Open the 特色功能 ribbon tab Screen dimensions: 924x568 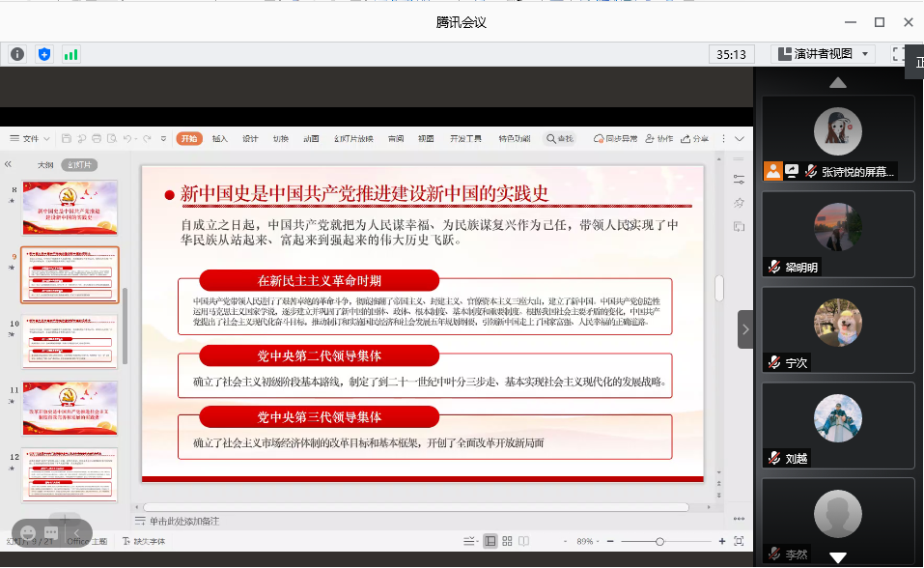click(515, 138)
